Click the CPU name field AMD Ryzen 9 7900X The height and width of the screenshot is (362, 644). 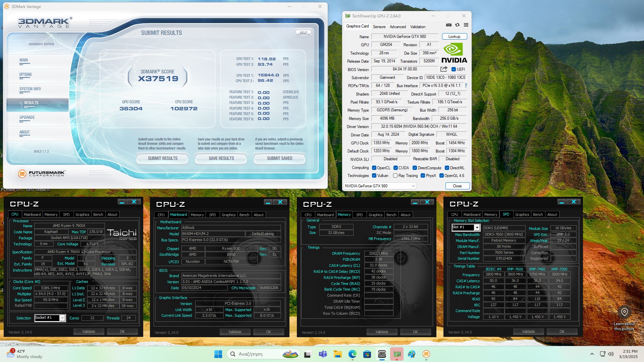point(69,226)
